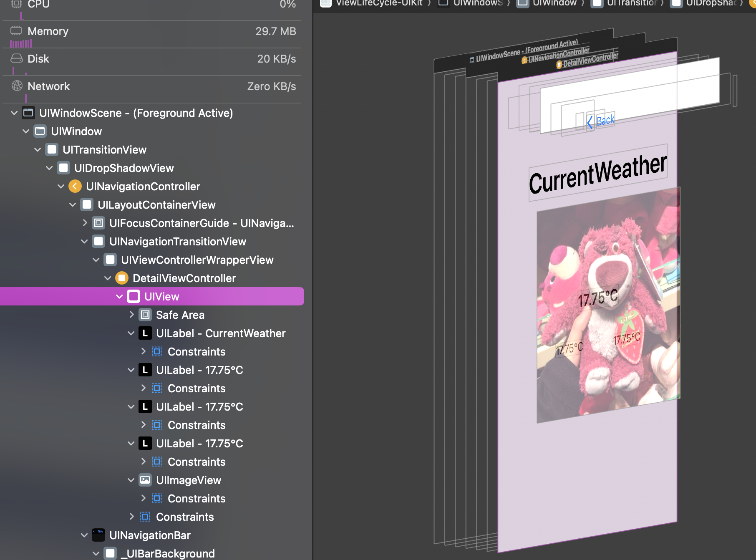Expand Constraints under UILabel - CurrentWeather

pos(143,351)
